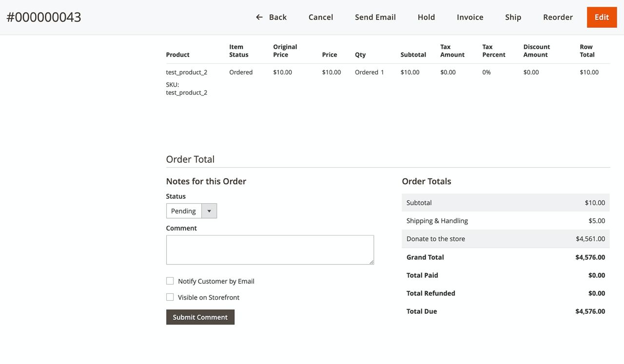This screenshot has width=624, height=364.
Task: Click the Grand Total amount $4,576.00
Action: 590,257
